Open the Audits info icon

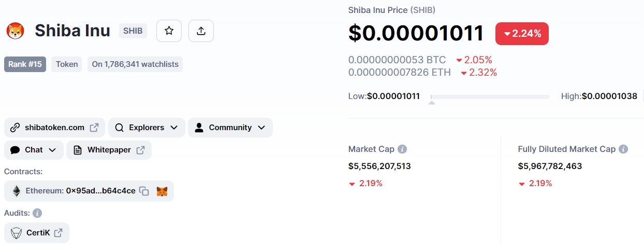coord(37,213)
